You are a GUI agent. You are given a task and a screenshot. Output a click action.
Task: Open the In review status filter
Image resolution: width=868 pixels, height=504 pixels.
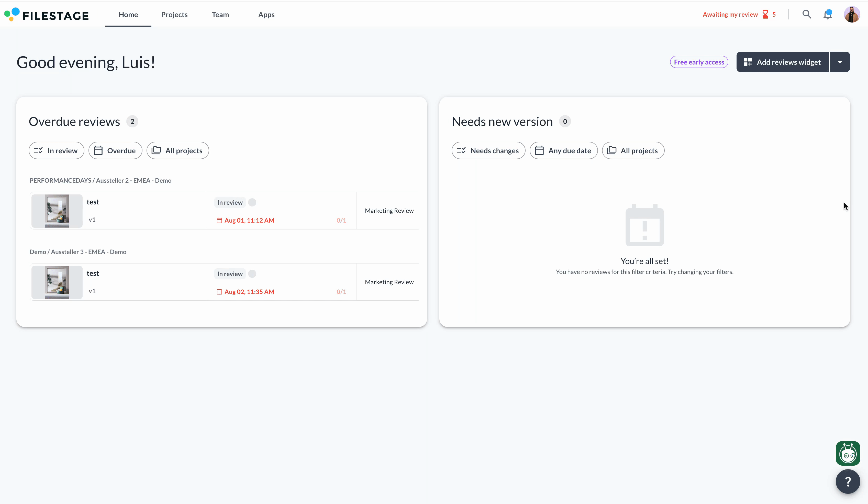pos(57,150)
